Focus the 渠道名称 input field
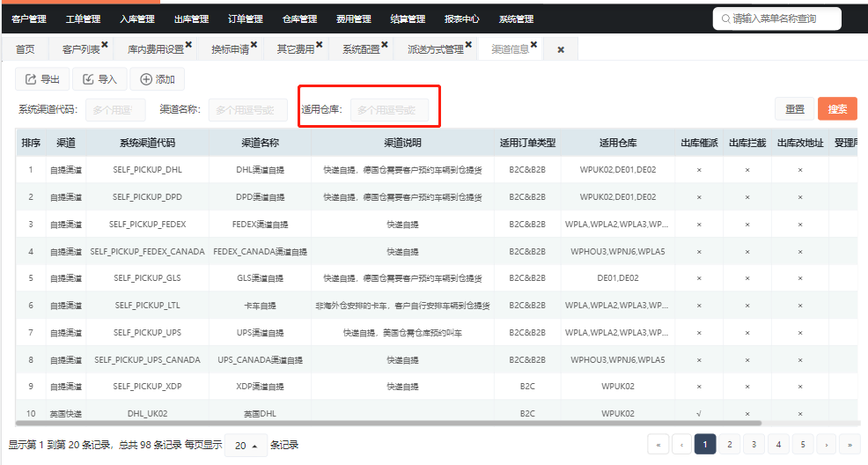Image resolution: width=868 pixels, height=465 pixels. pos(248,109)
